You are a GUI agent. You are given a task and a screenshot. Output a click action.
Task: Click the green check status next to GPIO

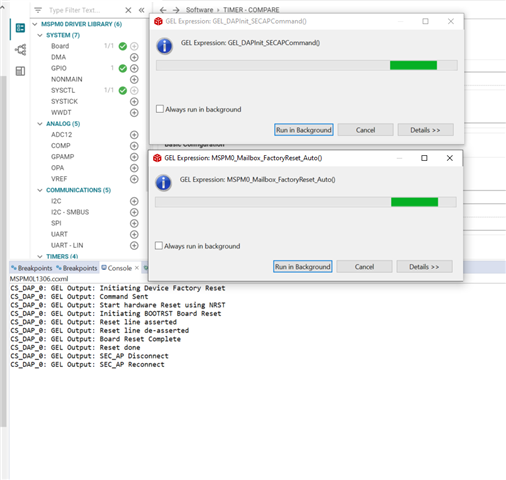point(123,68)
